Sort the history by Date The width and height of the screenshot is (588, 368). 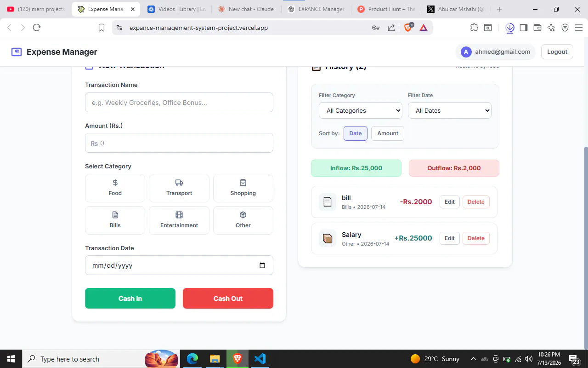tap(356, 133)
